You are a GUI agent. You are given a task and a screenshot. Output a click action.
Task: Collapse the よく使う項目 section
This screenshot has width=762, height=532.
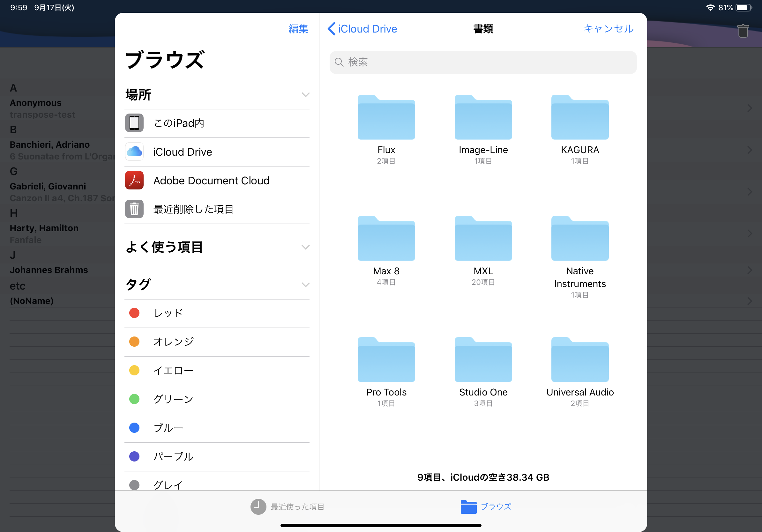pyautogui.click(x=305, y=247)
